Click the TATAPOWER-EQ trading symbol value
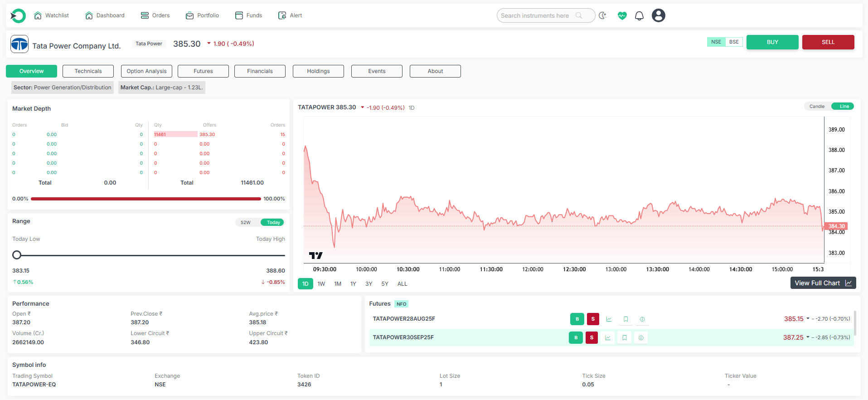This screenshot has width=868, height=400. 34,385
